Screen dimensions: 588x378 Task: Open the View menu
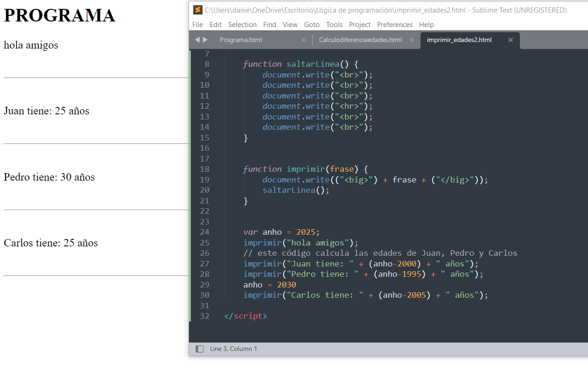coord(290,25)
